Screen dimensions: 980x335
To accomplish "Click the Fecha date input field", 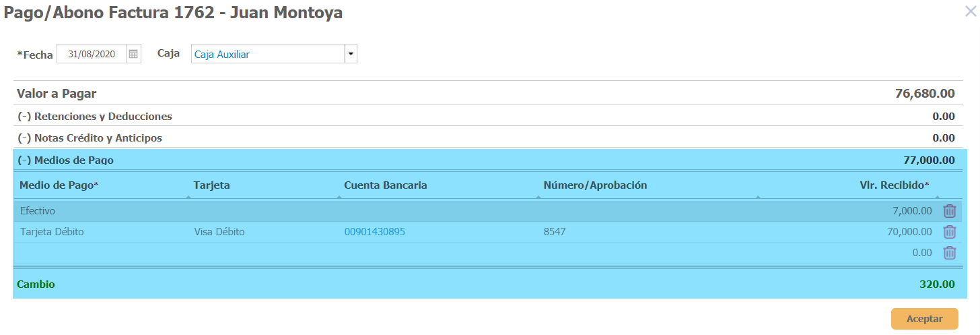I will pos(92,54).
